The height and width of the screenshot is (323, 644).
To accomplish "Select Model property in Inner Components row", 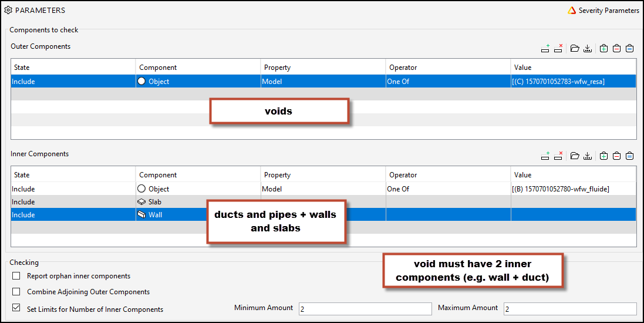I will [323, 189].
